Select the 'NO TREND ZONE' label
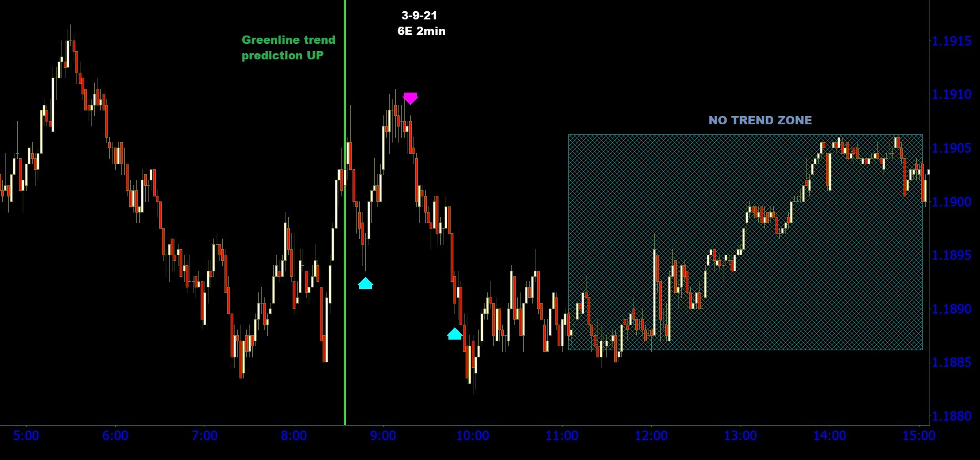Viewport: 980px width, 460px height. (760, 120)
